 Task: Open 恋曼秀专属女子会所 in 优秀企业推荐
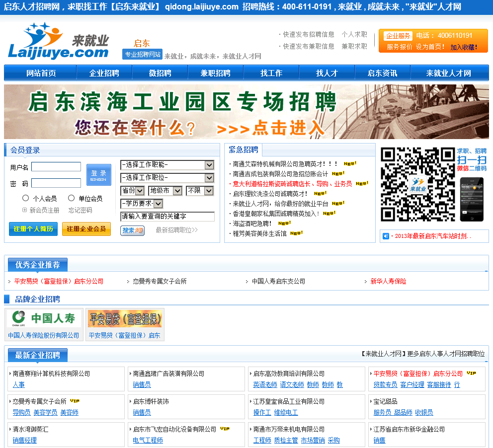coord(160,281)
